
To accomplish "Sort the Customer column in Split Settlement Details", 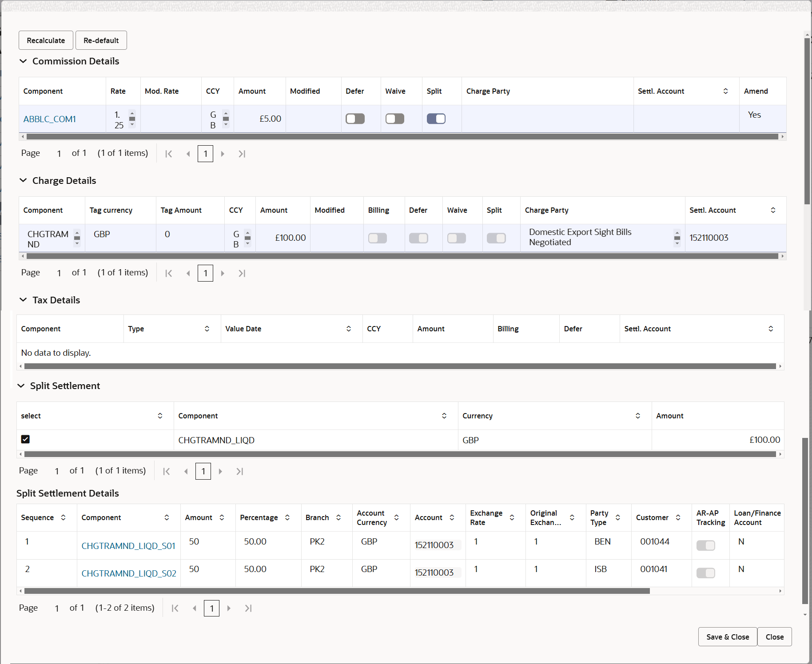I will pos(678,517).
